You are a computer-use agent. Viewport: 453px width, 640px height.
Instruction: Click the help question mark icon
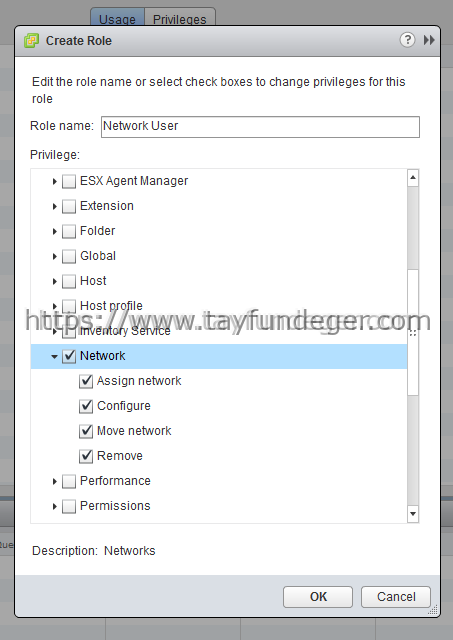407,40
